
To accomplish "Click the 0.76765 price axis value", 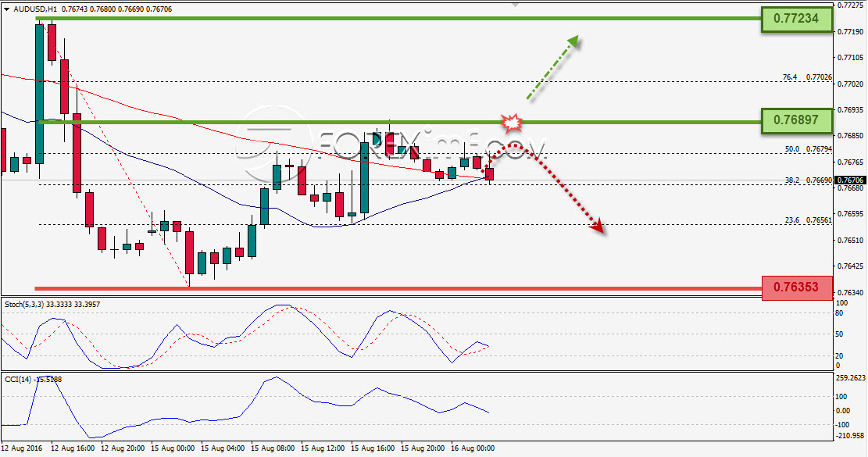I will click(851, 162).
